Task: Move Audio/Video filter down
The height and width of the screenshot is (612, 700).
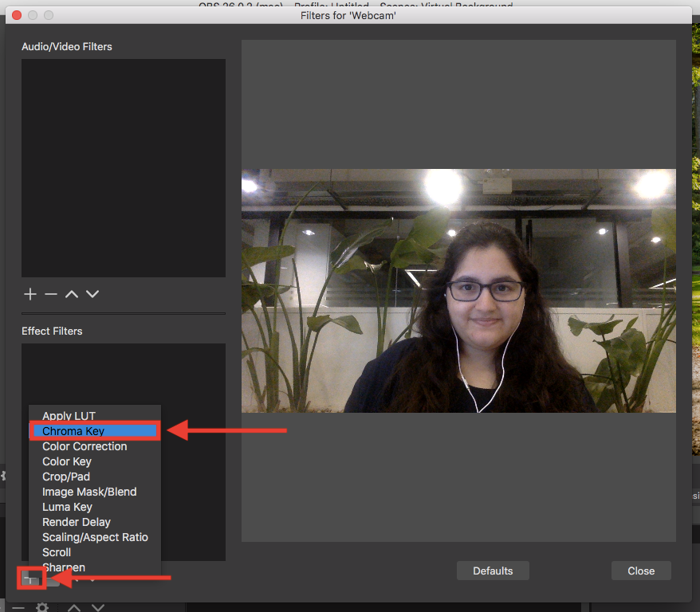Action: point(92,294)
